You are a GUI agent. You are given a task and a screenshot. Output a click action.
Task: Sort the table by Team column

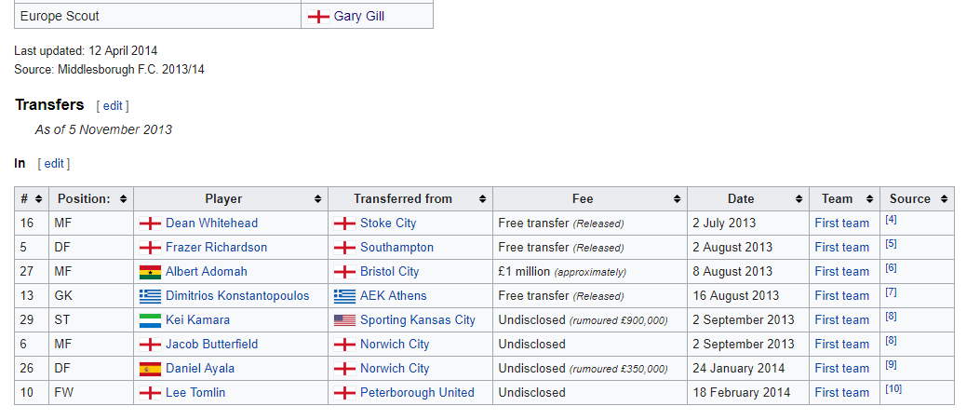[x=869, y=199]
